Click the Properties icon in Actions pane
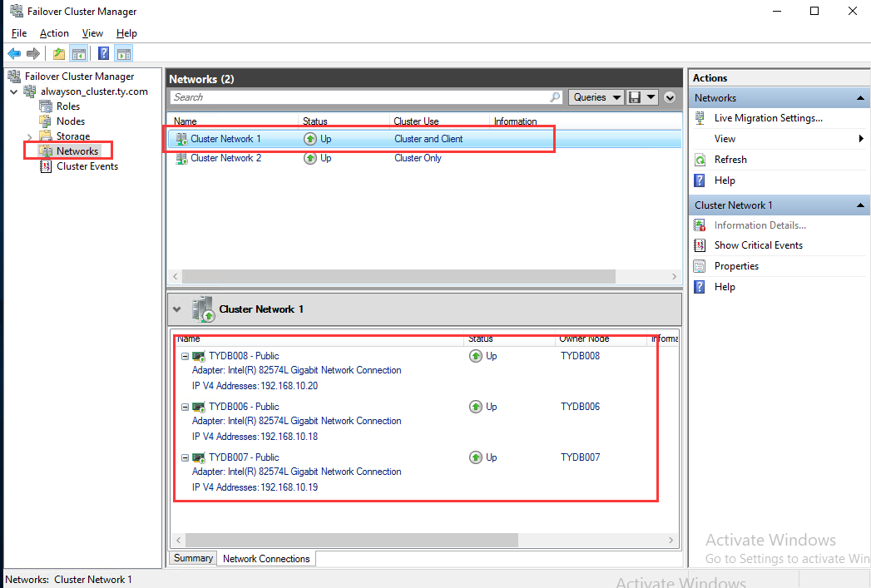 click(x=700, y=266)
